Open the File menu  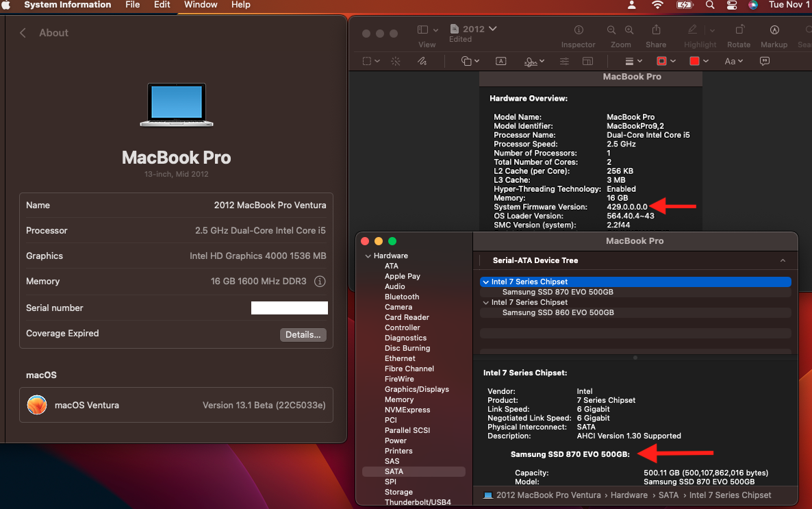(x=133, y=5)
